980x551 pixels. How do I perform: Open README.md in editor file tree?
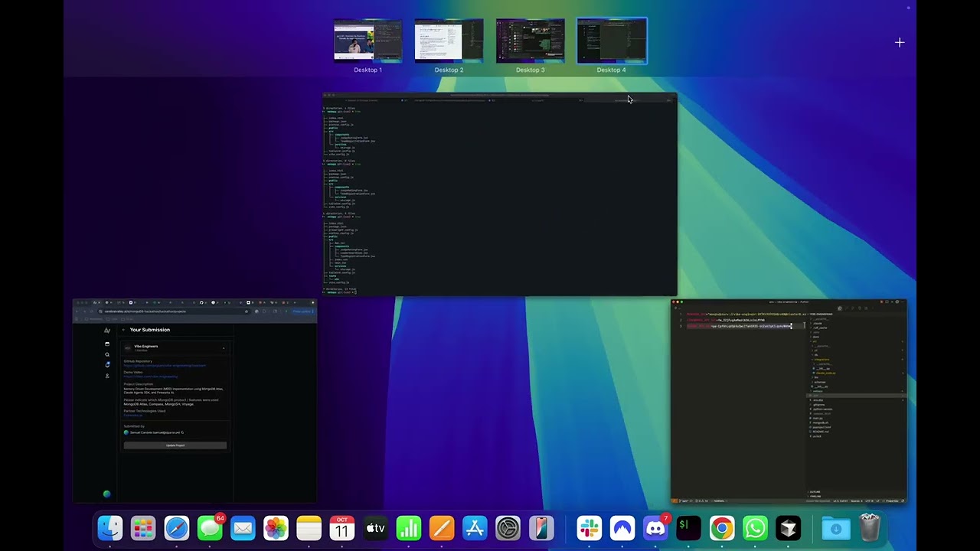822,432
